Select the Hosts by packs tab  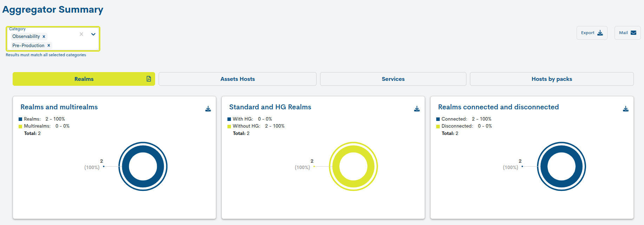[552, 79]
